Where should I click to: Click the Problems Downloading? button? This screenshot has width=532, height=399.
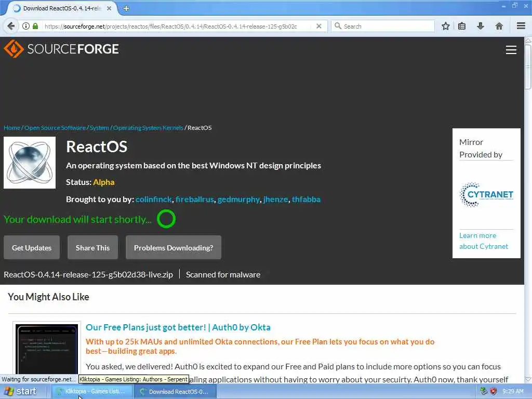pos(174,248)
